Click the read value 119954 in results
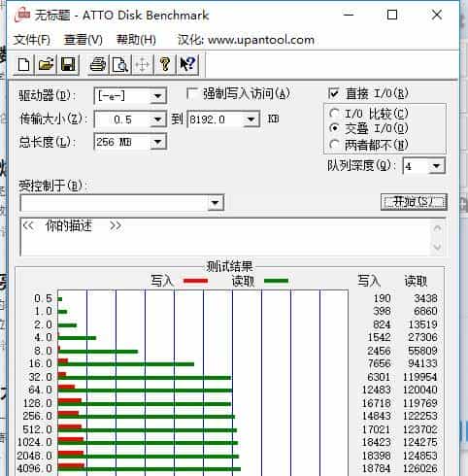 [x=420, y=377]
